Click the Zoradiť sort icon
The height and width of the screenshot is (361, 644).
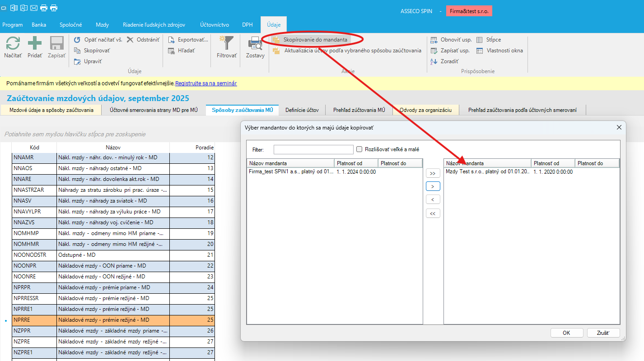coord(434,61)
